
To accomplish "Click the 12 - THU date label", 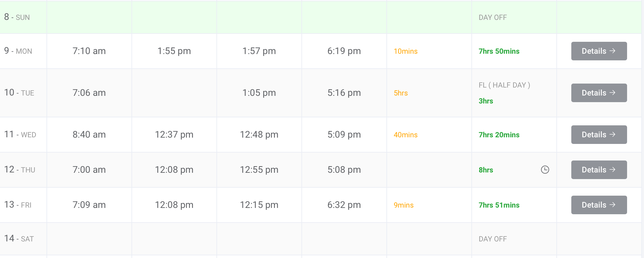I will click(20, 170).
